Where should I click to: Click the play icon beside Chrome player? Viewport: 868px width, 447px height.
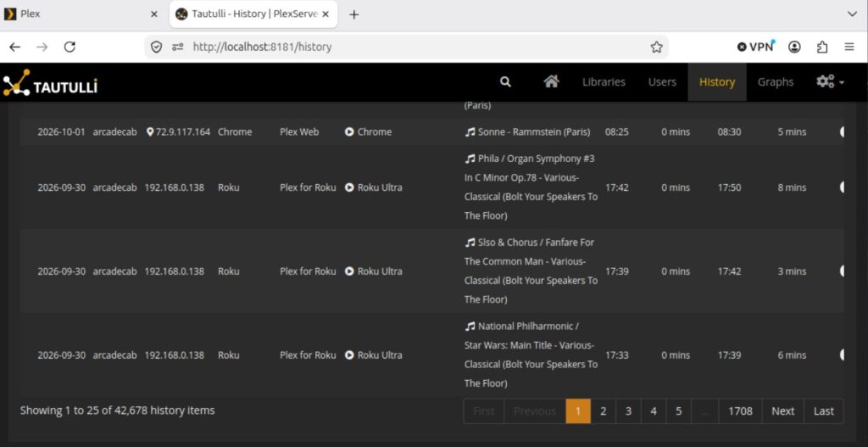point(349,131)
